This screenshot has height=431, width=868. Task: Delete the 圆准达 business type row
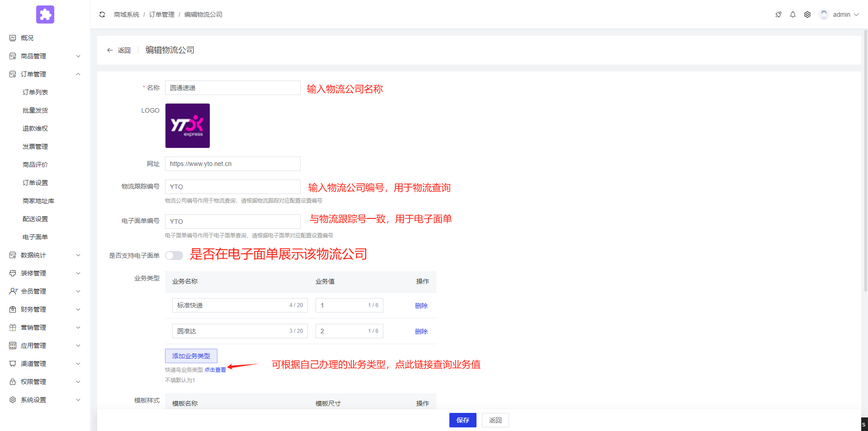[421, 332]
